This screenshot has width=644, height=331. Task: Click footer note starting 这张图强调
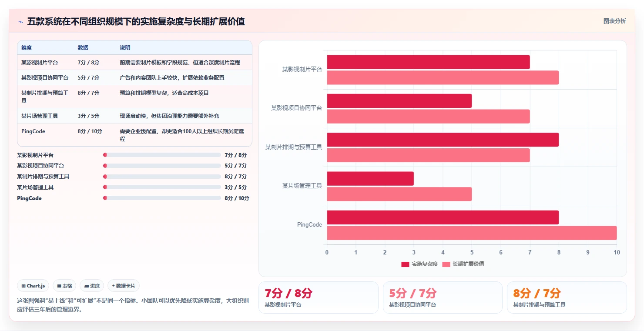pyautogui.click(x=133, y=306)
